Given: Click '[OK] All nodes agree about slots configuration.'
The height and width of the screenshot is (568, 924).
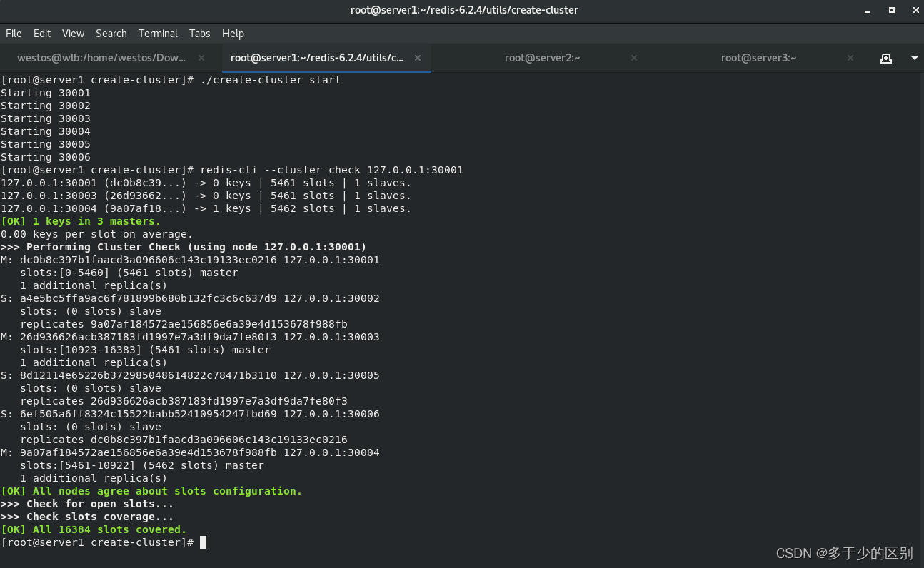Looking at the screenshot, I should (151, 491).
